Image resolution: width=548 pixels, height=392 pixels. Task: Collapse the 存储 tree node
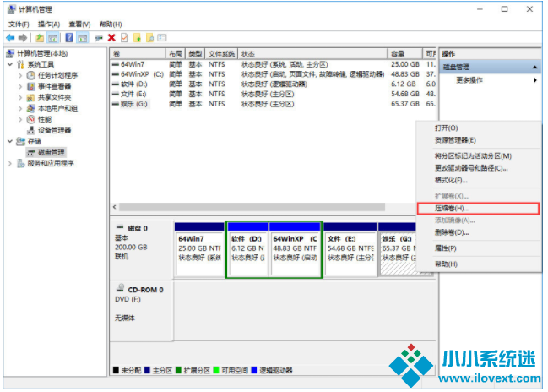[x=10, y=141]
